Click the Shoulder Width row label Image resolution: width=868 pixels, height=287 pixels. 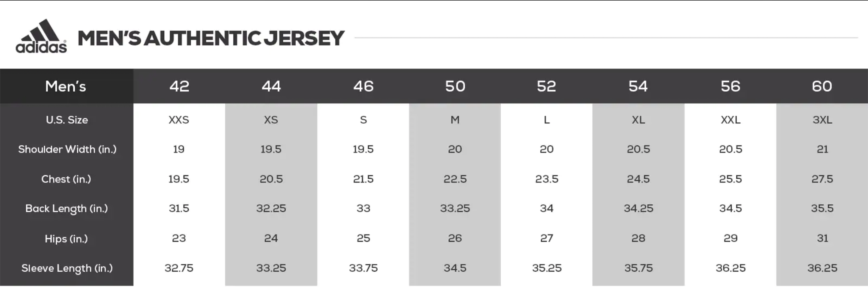tap(67, 149)
